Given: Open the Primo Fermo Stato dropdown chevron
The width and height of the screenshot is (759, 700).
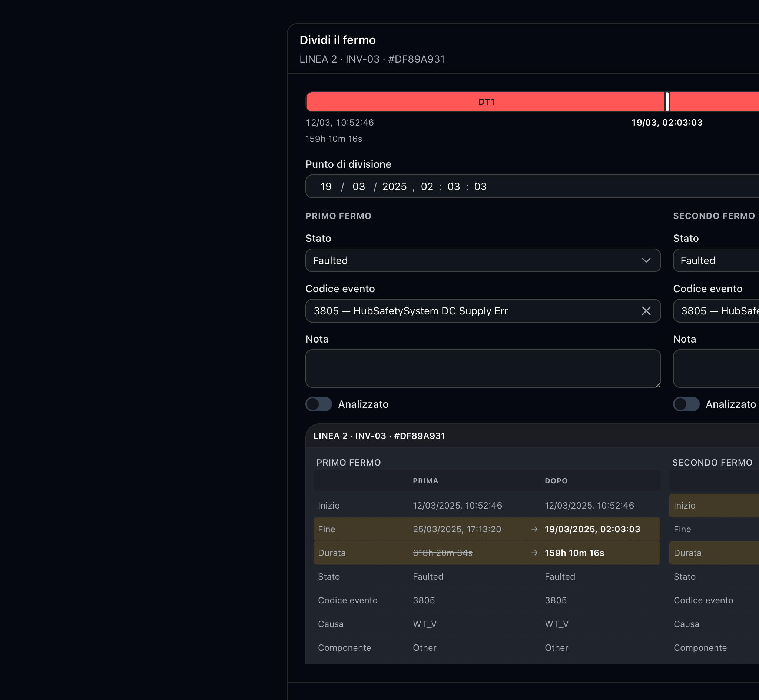Looking at the screenshot, I should pos(646,261).
